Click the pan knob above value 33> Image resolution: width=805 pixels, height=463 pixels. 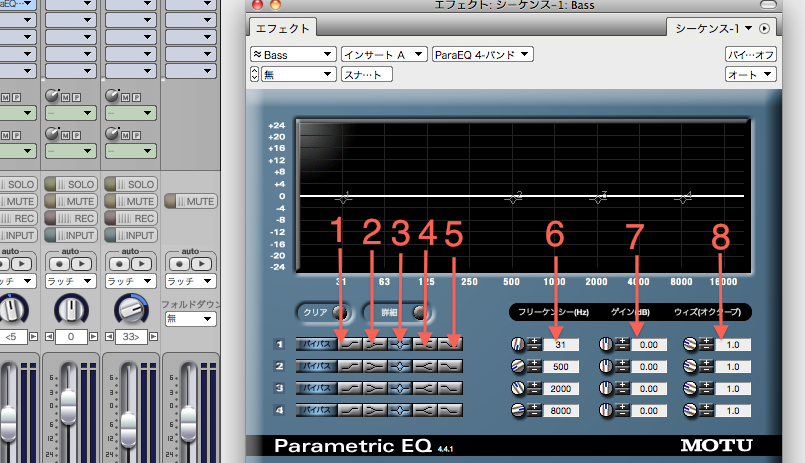point(130,309)
